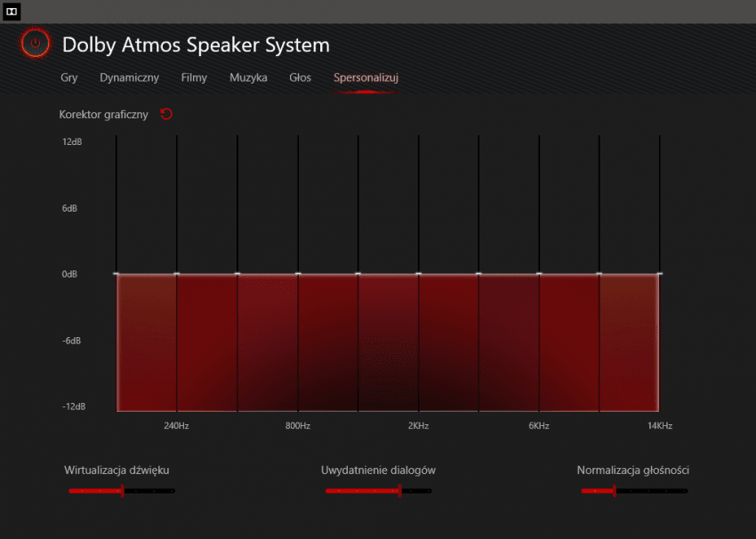Click the -6dB scale label
The width and height of the screenshot is (756, 539).
pos(71,341)
